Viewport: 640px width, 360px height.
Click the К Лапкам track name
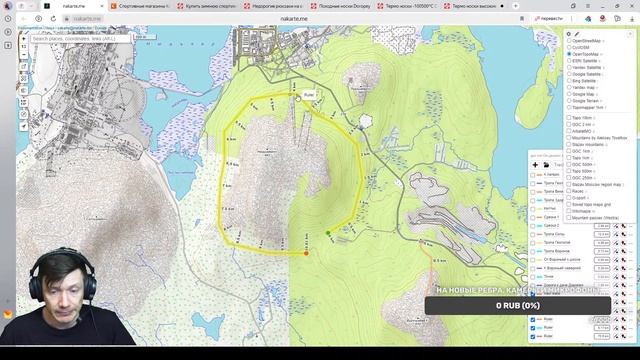coord(551,175)
